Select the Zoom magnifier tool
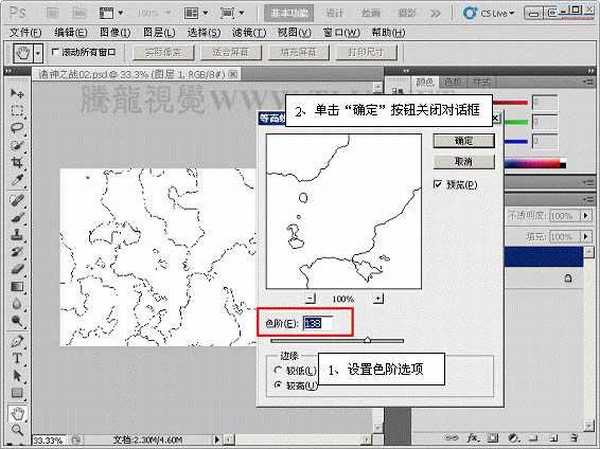 point(17,428)
